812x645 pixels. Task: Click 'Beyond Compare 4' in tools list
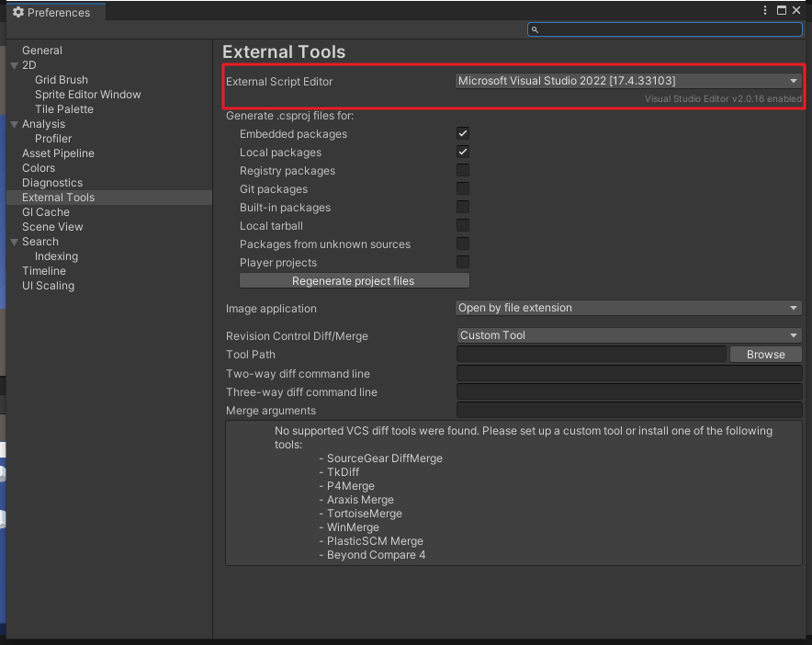376,555
